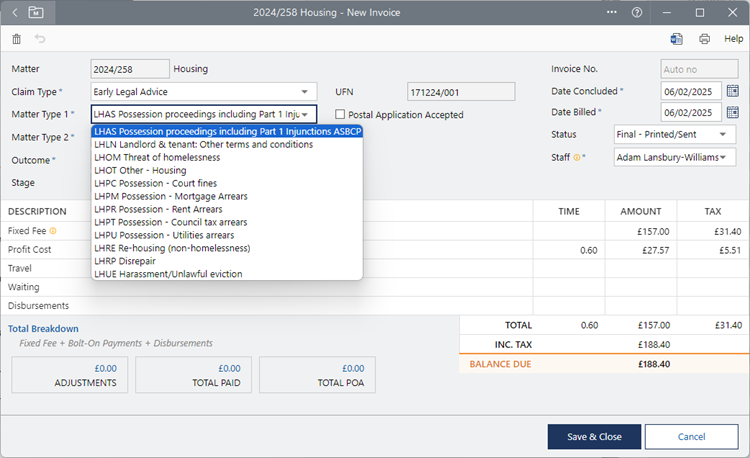Click the Save & Close button

point(594,437)
